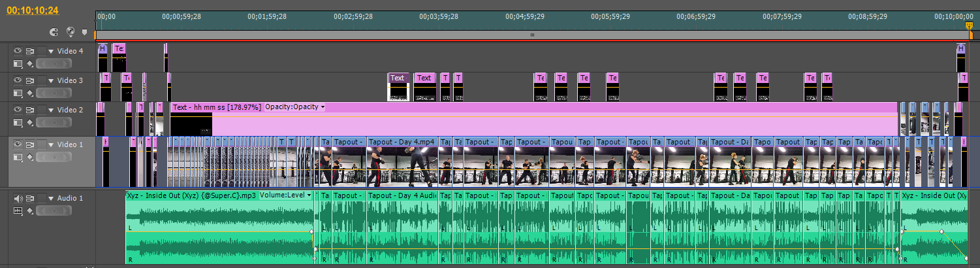980x268 pixels.
Task: Click Show Keyframes icon on Video 2
Action: tap(29, 124)
